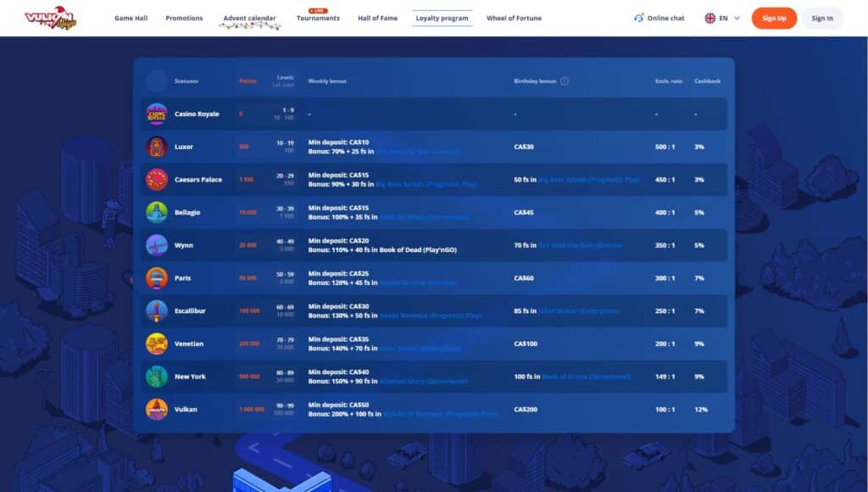The width and height of the screenshot is (868, 492).
Task: Open the Game Hall menu
Action: (x=131, y=19)
